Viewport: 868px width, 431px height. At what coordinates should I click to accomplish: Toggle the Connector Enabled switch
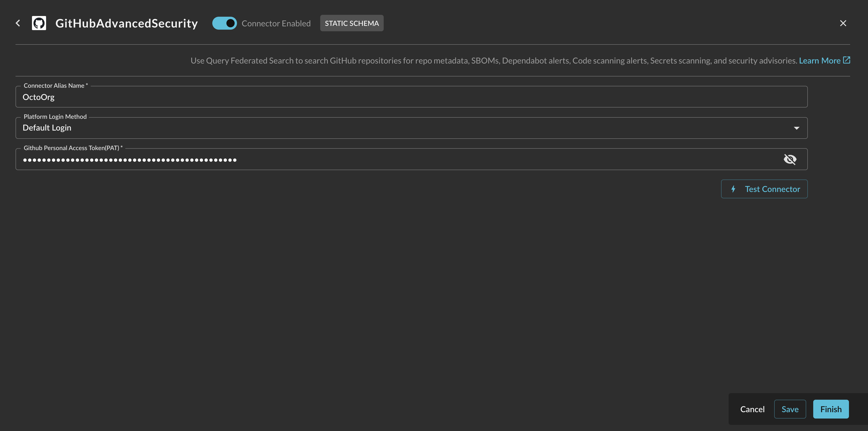pyautogui.click(x=225, y=23)
